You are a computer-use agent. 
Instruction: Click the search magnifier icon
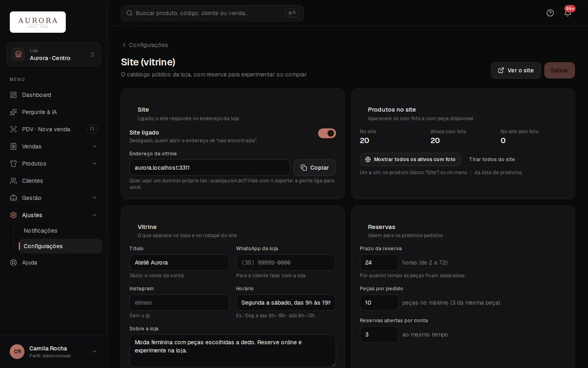click(x=129, y=13)
